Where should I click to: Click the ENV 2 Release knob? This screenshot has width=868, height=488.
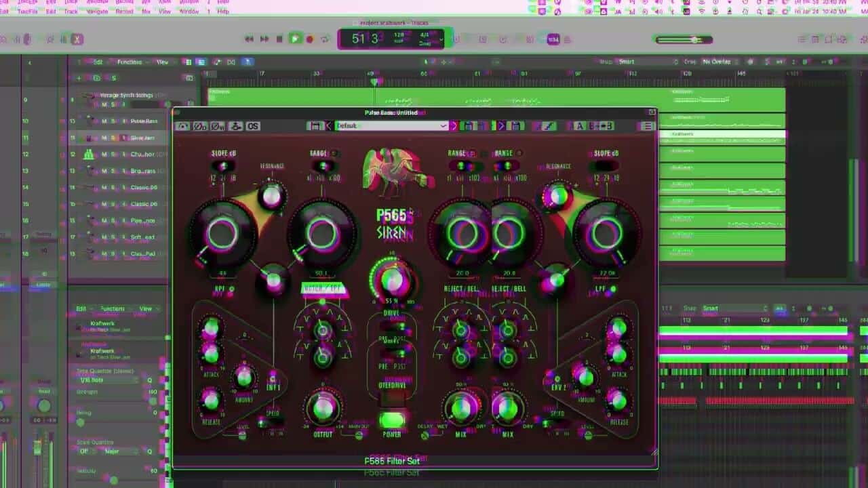coord(617,400)
